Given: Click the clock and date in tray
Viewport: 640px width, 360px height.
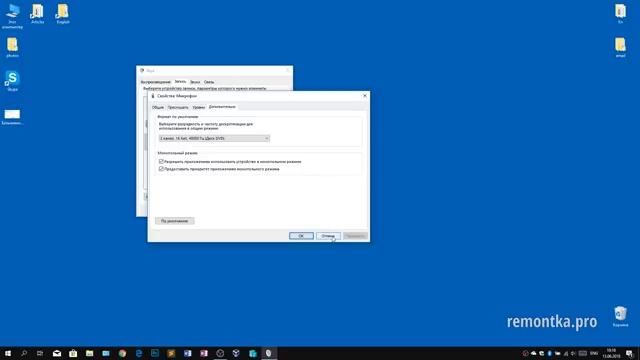Looking at the screenshot, I should click(611, 353).
